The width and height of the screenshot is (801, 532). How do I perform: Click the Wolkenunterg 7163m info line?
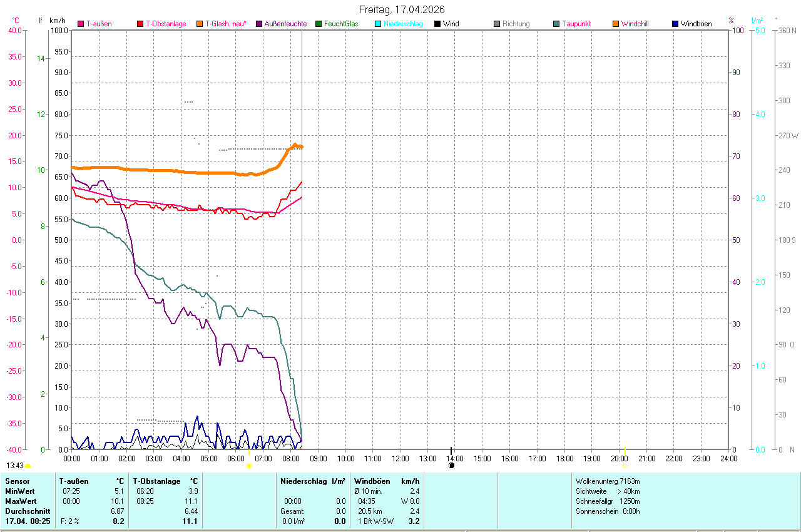point(608,481)
